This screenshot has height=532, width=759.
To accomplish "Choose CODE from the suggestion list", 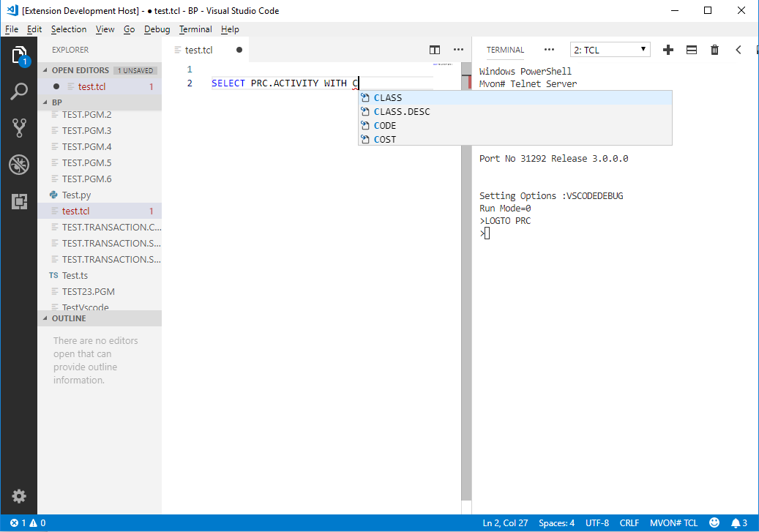I will pos(515,126).
